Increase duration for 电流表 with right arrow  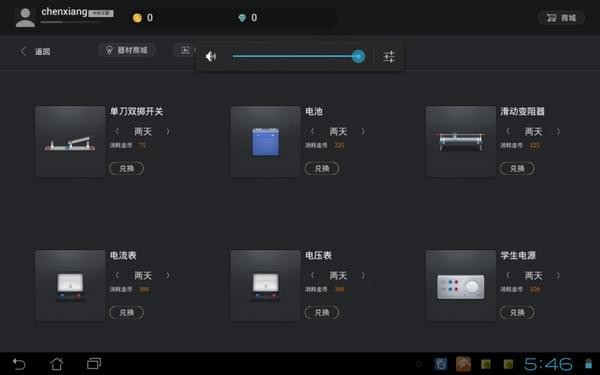tap(168, 276)
